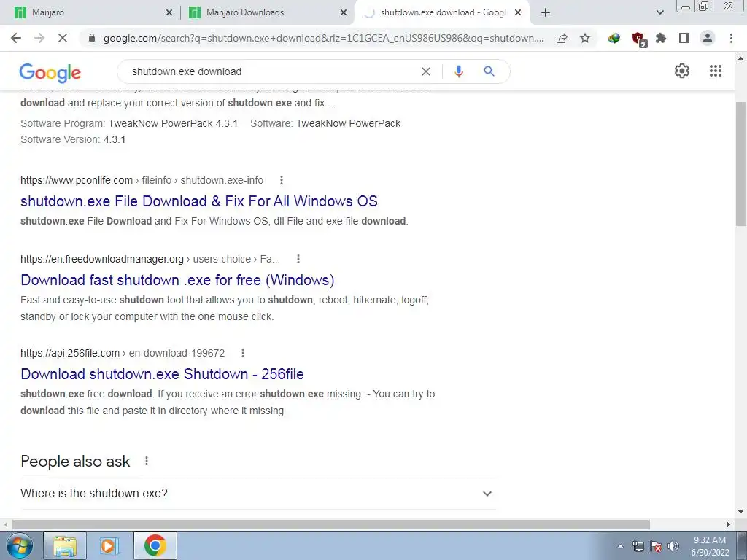
Task: Go back with the browser back arrow
Action: click(x=16, y=38)
